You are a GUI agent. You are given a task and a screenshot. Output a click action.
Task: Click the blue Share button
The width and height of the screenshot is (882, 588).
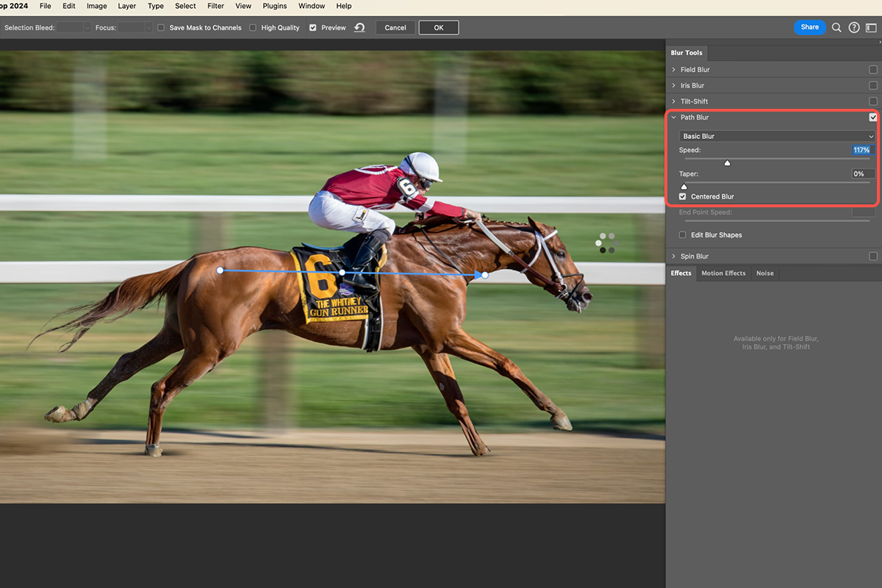pos(810,27)
